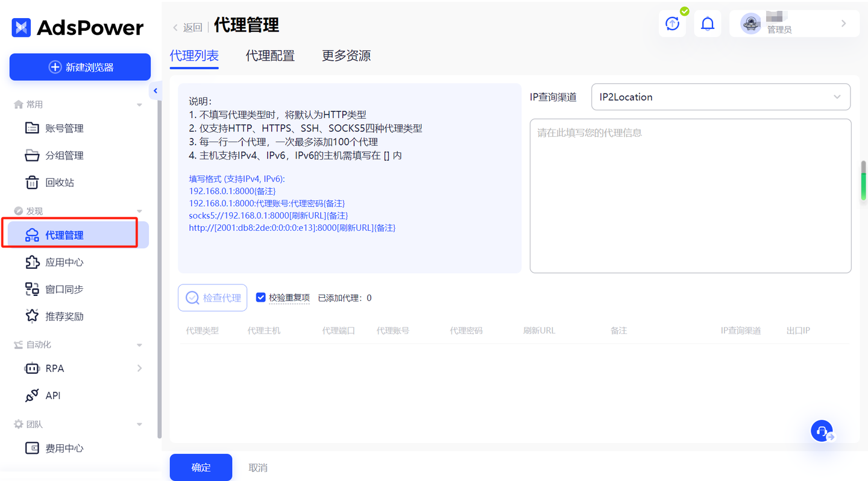
Task: Expand the RPA submenu
Action: click(139, 368)
